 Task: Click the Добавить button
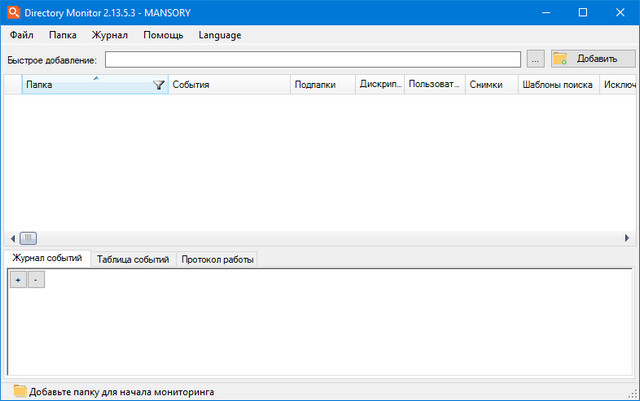click(592, 59)
